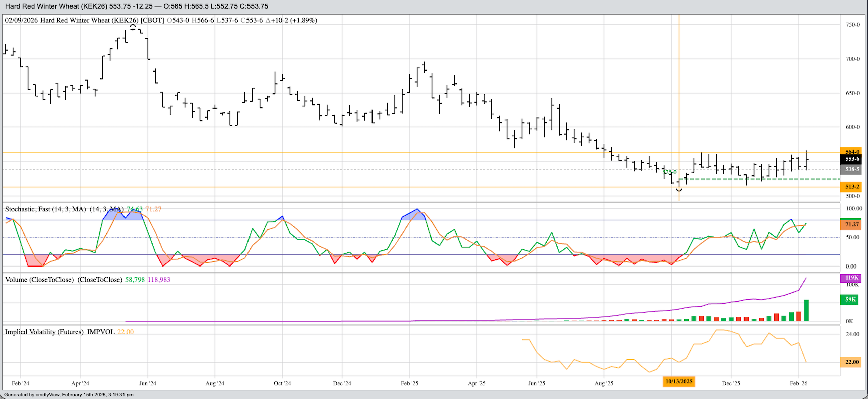Click the green 525-0 annotation on price chart
This screenshot has height=399, width=868.
point(670,172)
